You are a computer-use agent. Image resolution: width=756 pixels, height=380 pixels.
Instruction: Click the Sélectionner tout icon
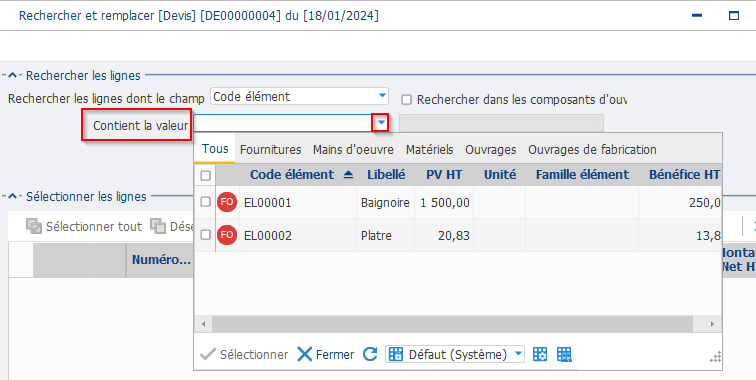point(34,226)
